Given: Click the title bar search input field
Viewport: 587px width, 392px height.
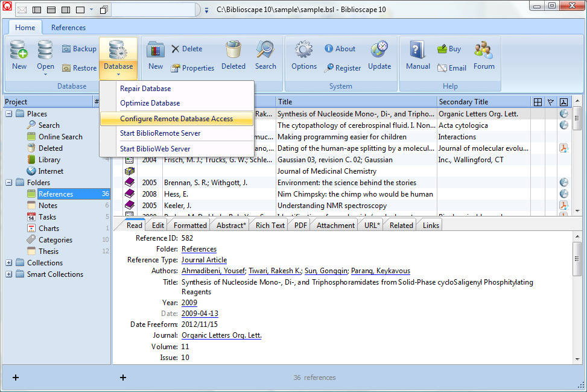Looking at the screenshot, I should point(153,10).
